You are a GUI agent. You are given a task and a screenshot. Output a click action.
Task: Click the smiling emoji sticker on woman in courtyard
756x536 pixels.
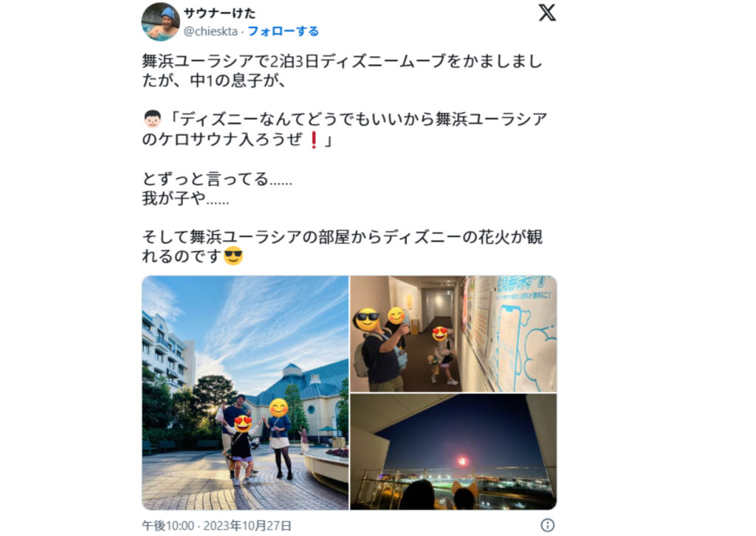(x=278, y=408)
